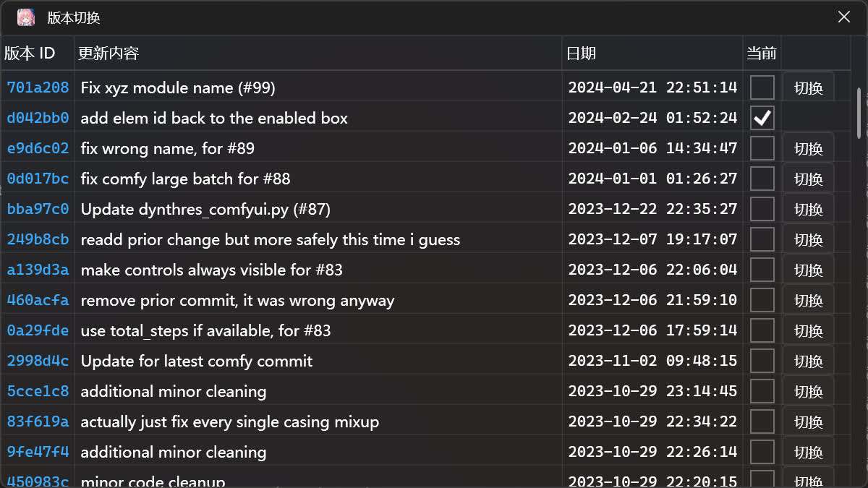Uncheck the current version checkbox for d042bb0
The height and width of the screenshot is (488, 868).
(762, 118)
